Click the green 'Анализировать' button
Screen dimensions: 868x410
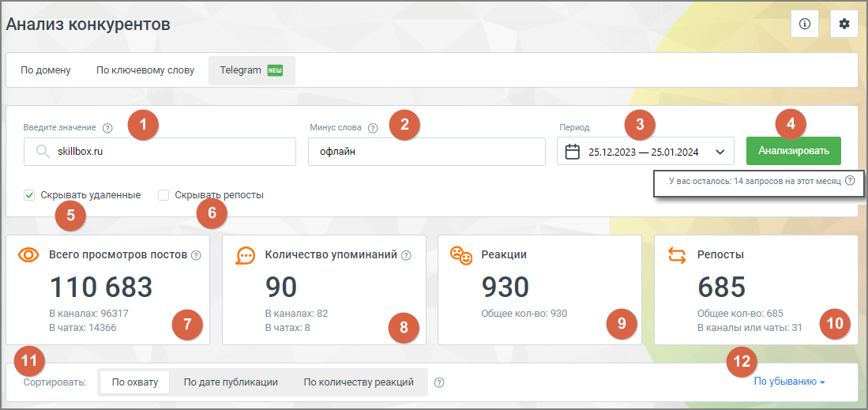pos(794,151)
